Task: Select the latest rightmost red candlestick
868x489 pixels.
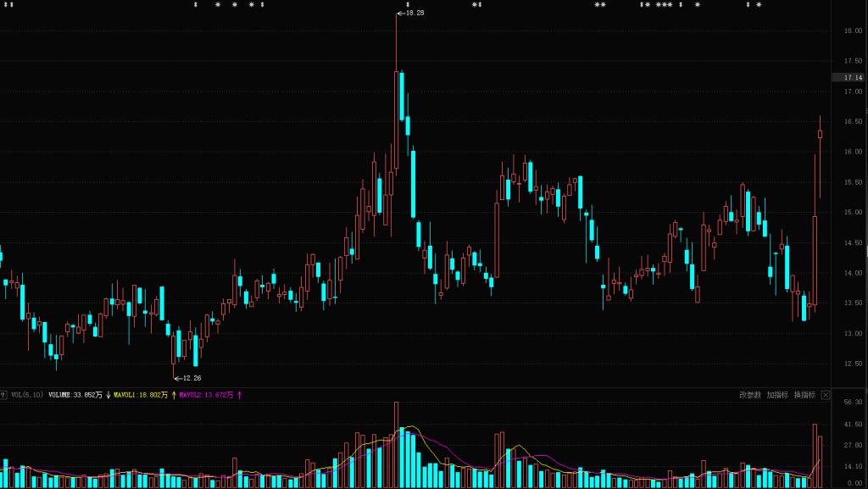Action: pos(820,133)
